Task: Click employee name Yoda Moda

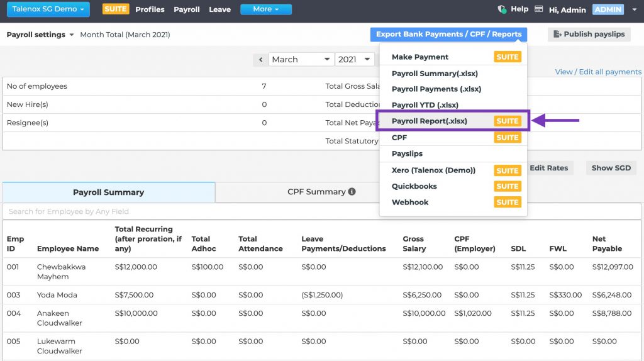Action: tap(57, 295)
